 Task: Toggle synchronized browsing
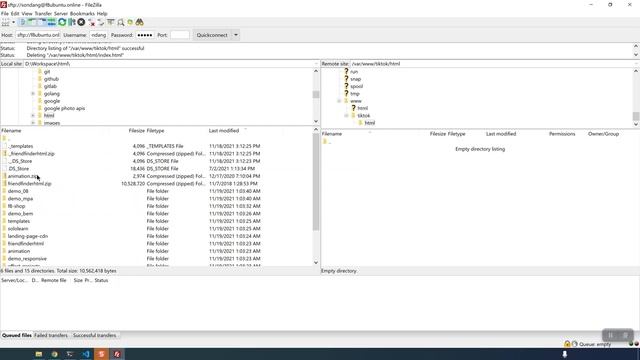tap(130, 22)
